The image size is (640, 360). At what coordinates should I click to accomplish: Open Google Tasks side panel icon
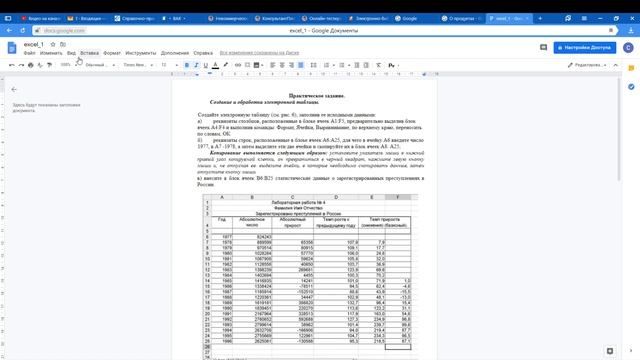631,87
